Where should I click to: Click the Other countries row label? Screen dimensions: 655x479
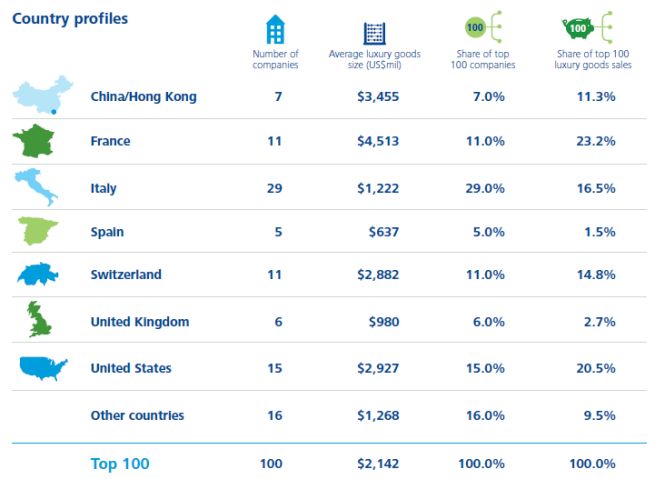(137, 415)
